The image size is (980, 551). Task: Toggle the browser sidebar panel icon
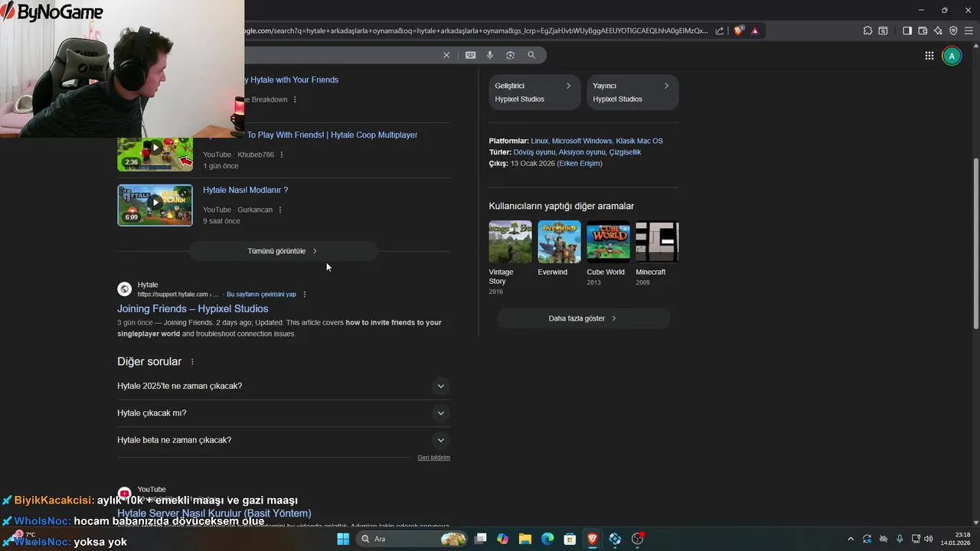907,31
